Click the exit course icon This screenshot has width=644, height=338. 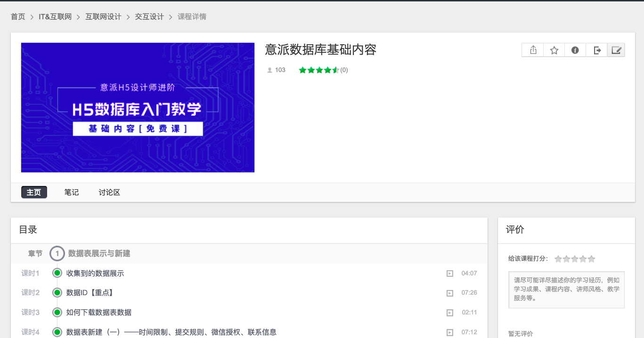[x=597, y=50]
